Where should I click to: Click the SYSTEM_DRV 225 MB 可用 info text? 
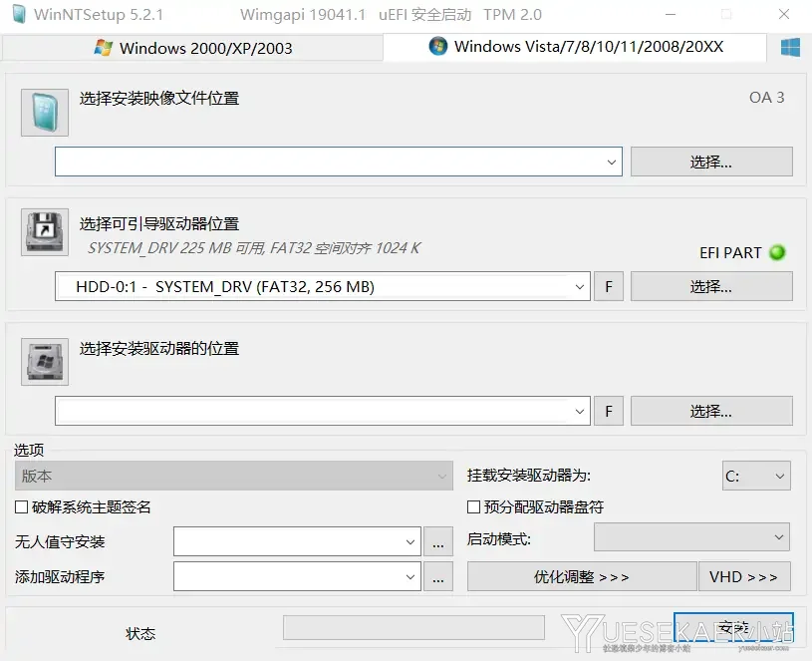(254, 248)
